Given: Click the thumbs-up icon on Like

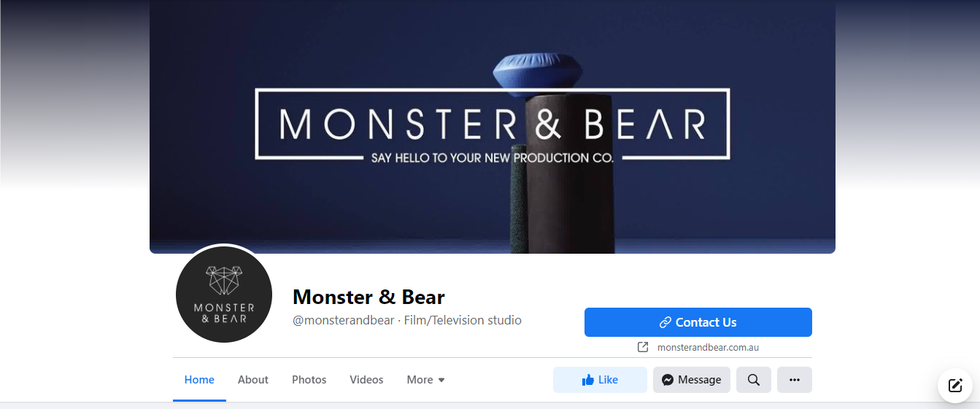Looking at the screenshot, I should [587, 380].
